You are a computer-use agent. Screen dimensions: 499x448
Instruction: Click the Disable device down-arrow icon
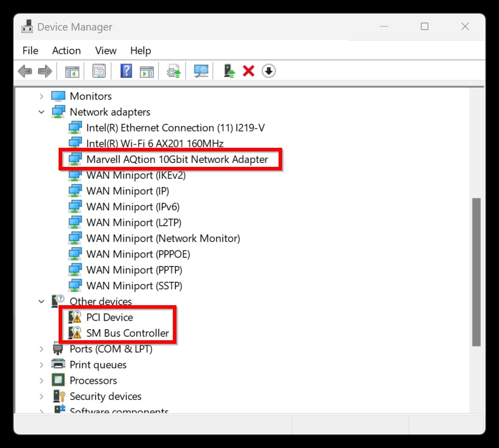click(x=269, y=71)
